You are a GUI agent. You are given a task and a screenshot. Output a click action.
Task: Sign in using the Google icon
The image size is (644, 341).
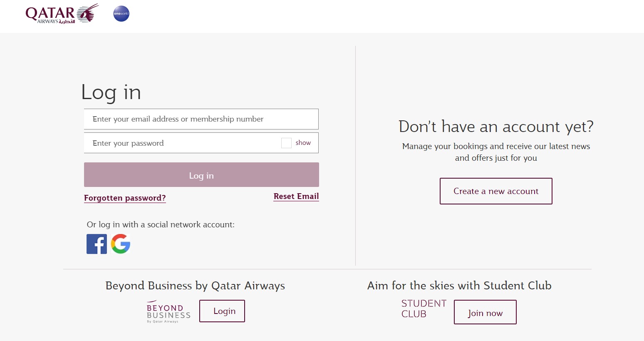click(121, 244)
